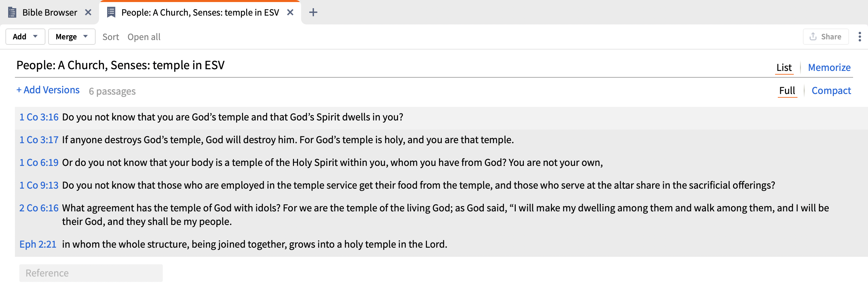The height and width of the screenshot is (286, 868).
Task: Focus the Reference input field
Action: (91, 273)
